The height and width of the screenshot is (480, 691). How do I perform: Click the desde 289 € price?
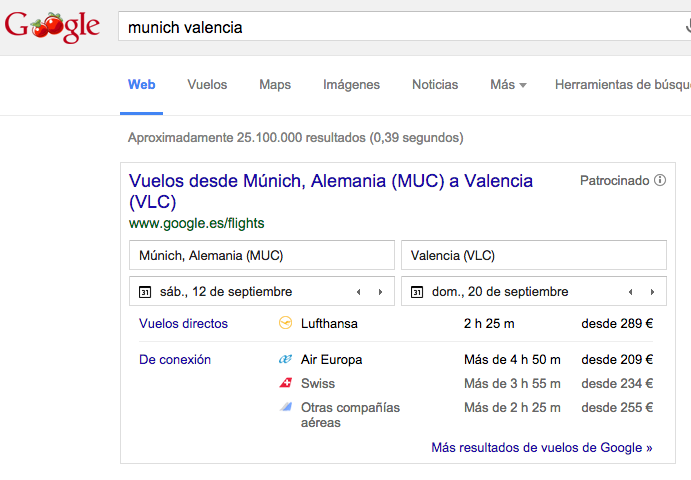pyautogui.click(x=617, y=324)
